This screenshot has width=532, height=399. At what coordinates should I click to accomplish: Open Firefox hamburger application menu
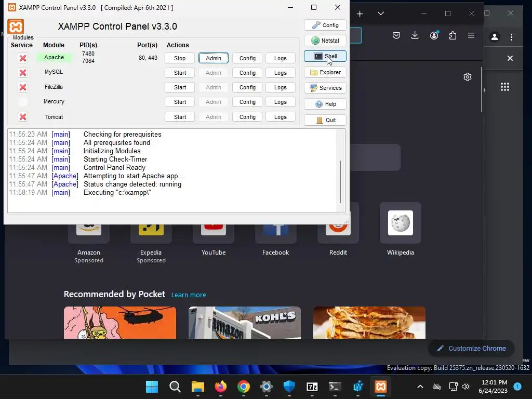471,35
